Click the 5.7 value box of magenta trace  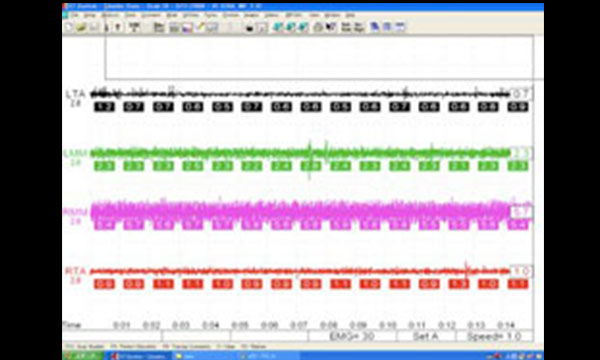coord(521,212)
